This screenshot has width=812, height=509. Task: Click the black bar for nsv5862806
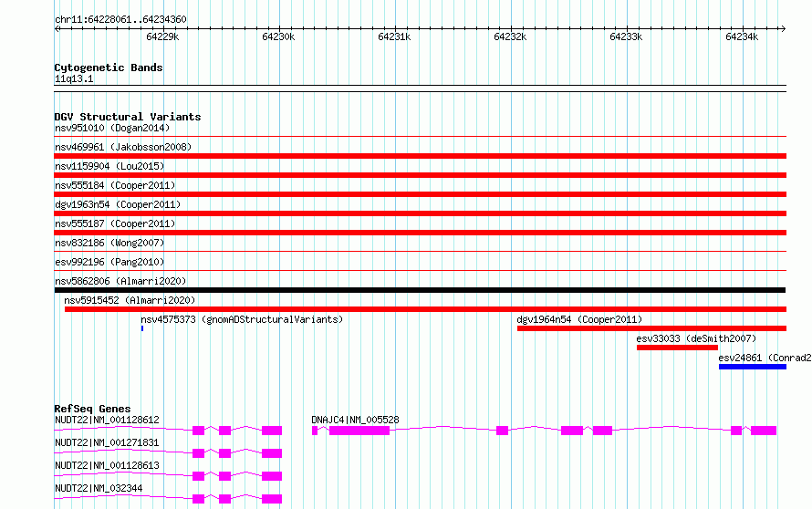(x=420, y=290)
